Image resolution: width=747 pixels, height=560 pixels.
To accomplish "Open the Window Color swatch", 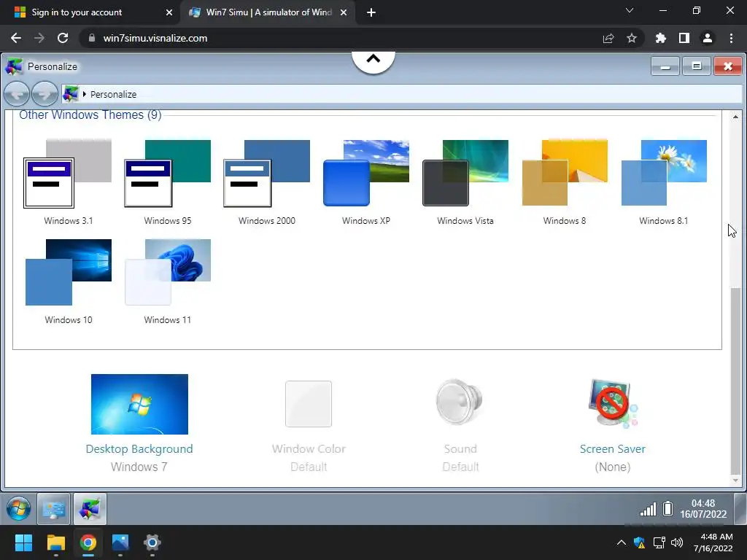I will point(309,404).
